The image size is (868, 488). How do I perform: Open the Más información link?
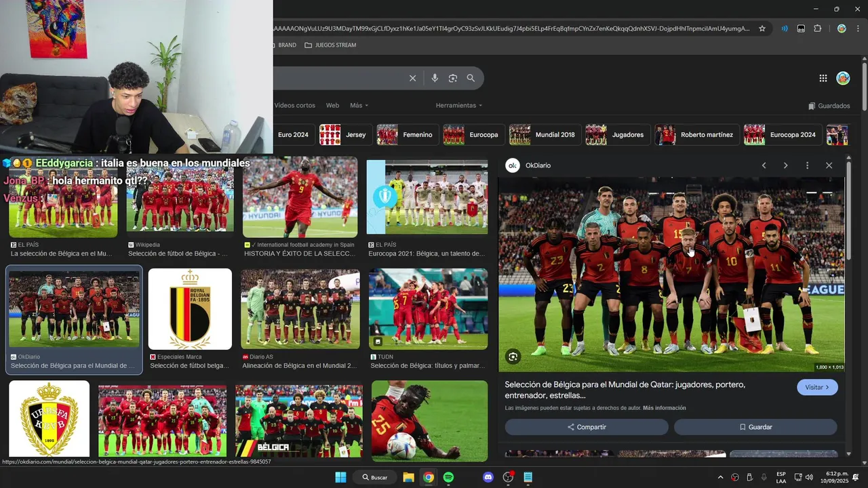[664, 408]
